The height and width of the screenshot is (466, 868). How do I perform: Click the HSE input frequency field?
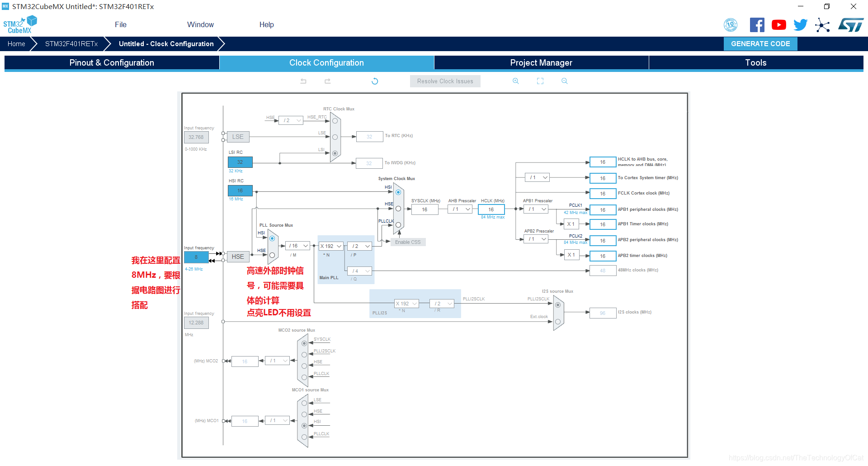click(196, 257)
